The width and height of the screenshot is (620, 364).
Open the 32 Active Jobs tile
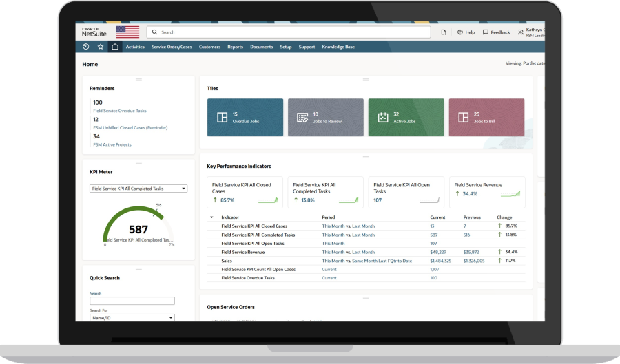click(x=406, y=117)
